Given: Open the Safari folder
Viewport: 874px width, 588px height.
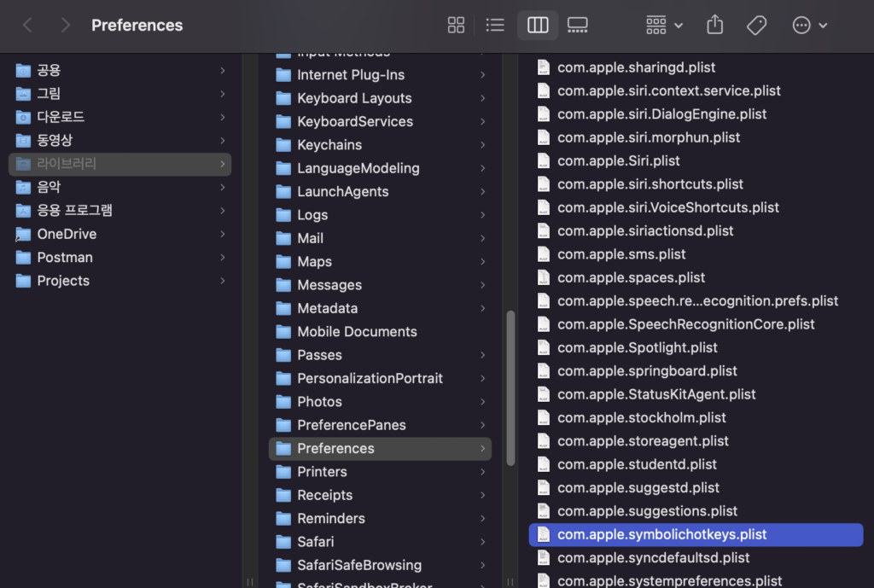Looking at the screenshot, I should coord(315,542).
